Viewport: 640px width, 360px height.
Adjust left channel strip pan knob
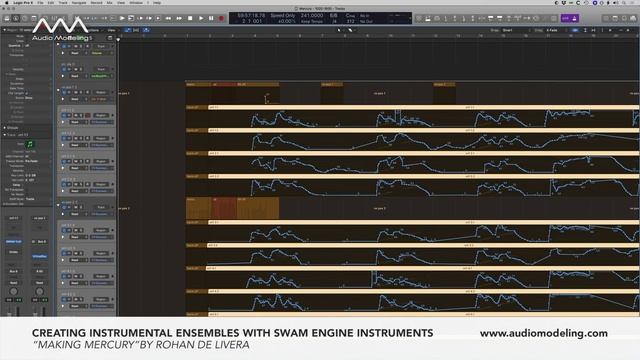click(13, 291)
